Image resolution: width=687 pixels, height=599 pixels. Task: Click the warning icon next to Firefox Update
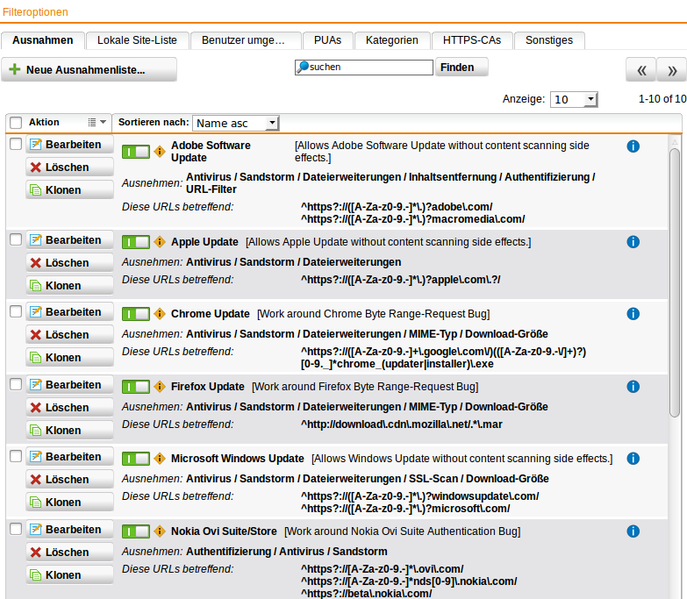click(x=159, y=387)
